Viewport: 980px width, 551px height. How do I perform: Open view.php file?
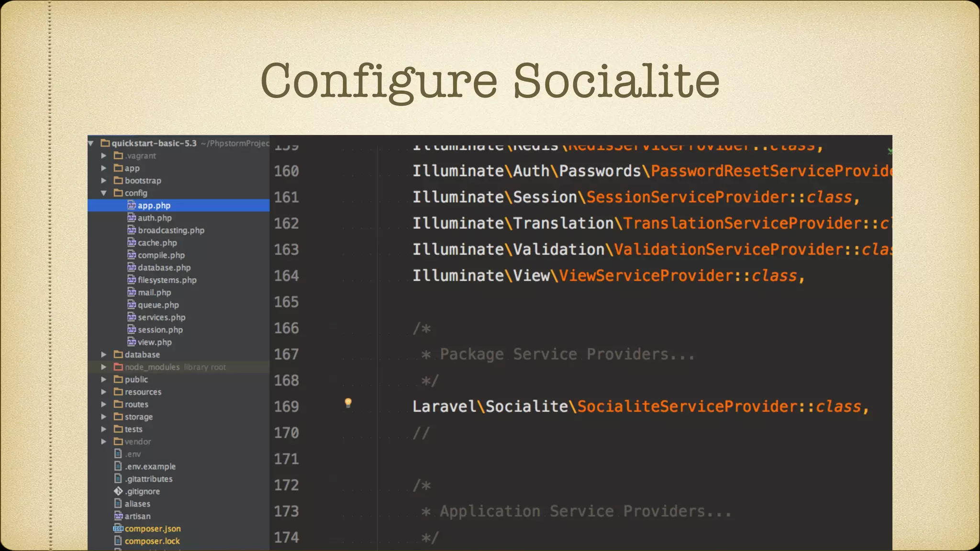coord(155,342)
